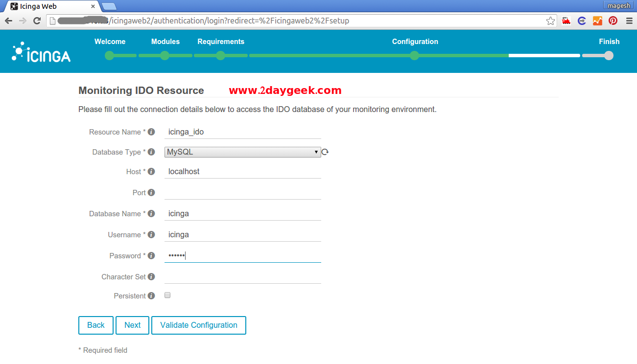The image size is (637, 364).
Task: Select the Icinga Web browser tab
Action: point(51,6)
